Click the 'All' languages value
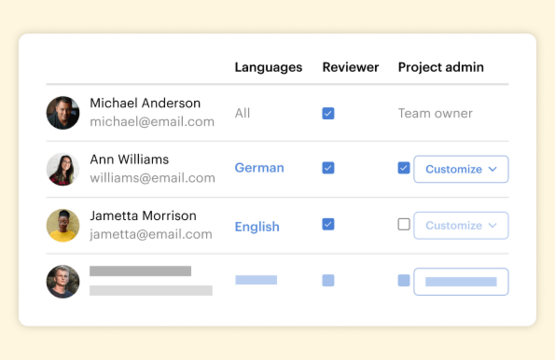 (242, 113)
